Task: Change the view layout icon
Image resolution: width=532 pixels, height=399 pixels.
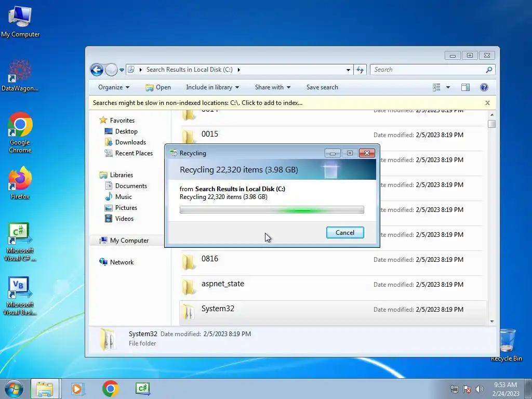Action: [436, 87]
